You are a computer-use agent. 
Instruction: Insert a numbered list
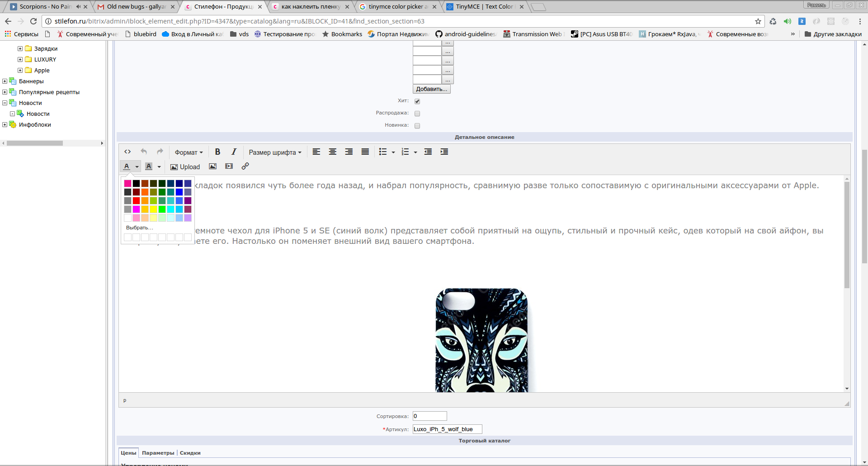tap(405, 152)
